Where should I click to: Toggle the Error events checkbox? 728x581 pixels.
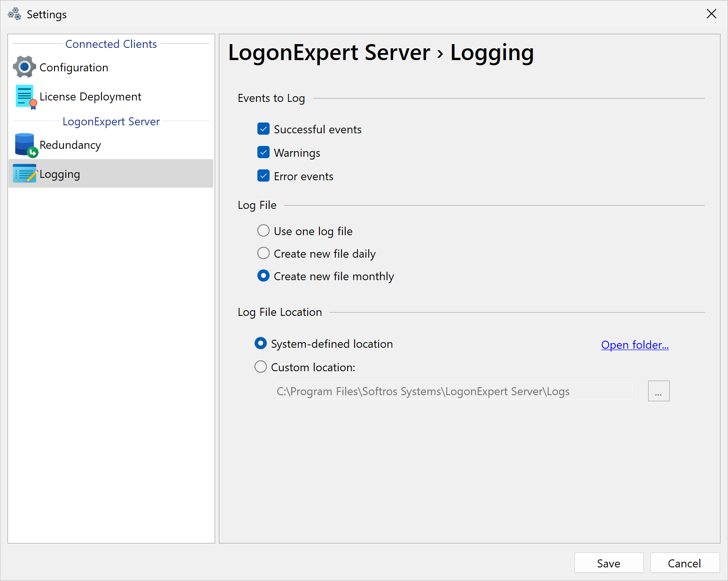(x=263, y=176)
